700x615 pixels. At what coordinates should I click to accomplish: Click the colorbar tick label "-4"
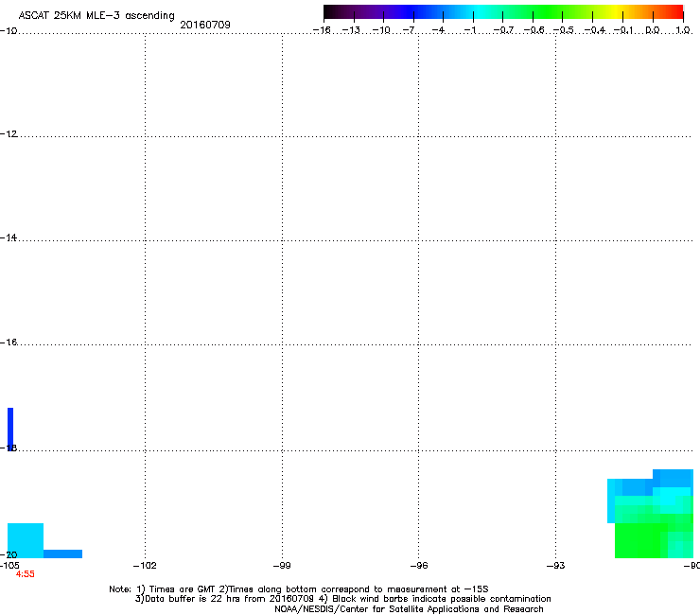point(438,30)
